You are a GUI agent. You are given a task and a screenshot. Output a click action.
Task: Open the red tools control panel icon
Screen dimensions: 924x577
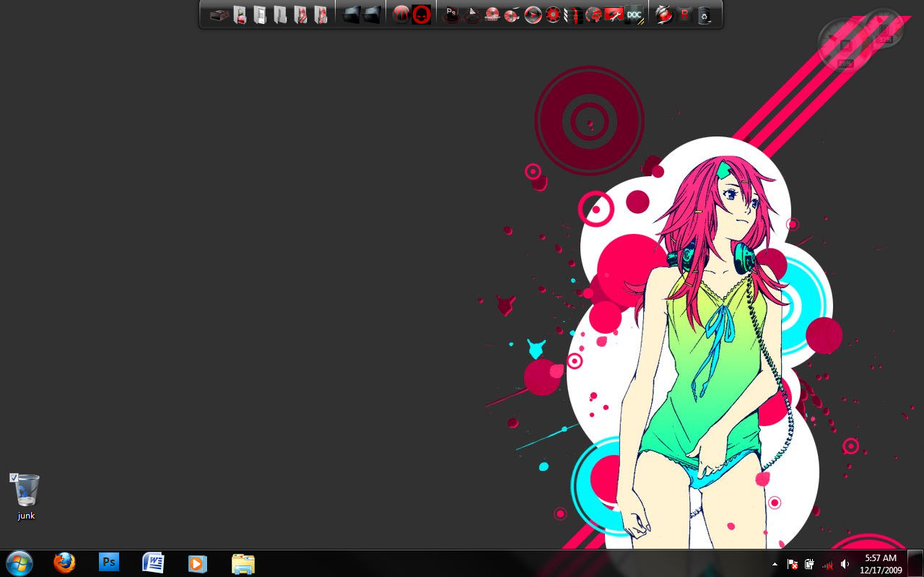(x=614, y=14)
